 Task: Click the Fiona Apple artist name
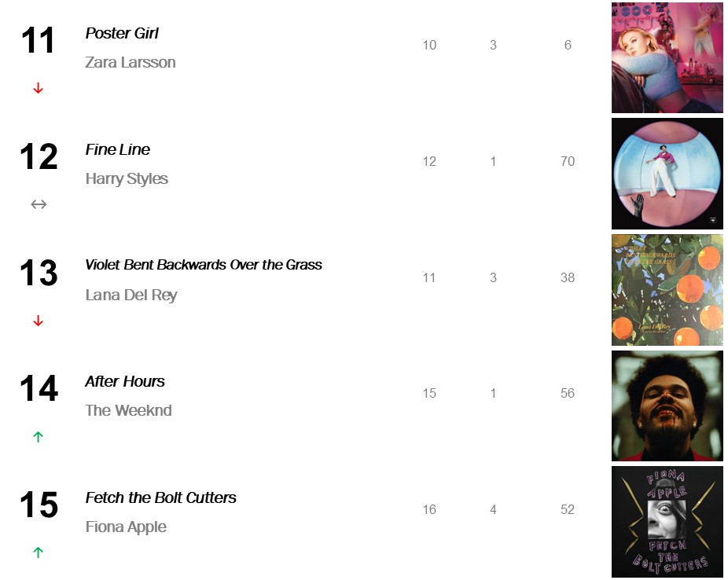coord(126,527)
